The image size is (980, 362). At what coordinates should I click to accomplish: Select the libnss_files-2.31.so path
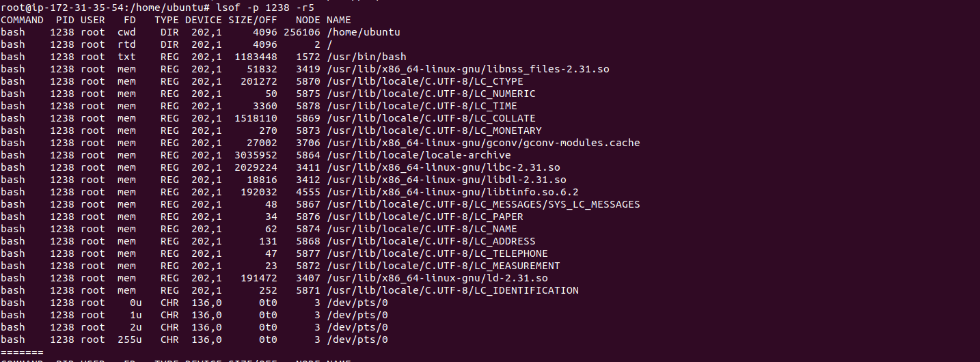[x=468, y=69]
